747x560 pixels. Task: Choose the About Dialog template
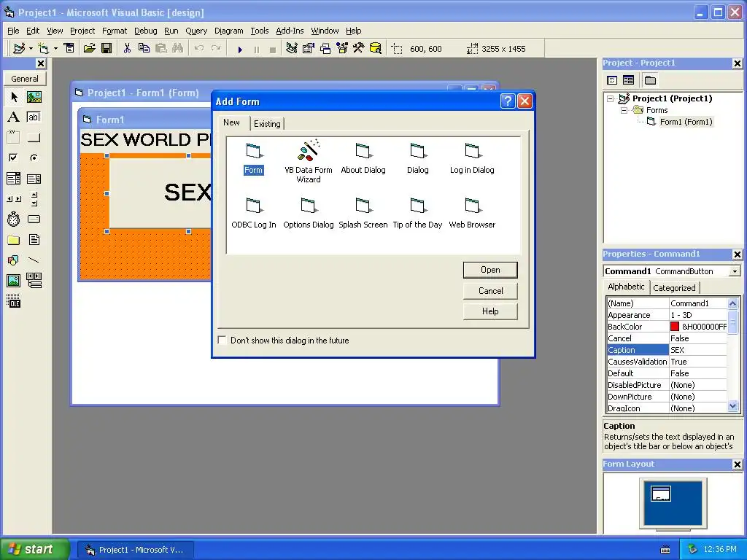pyautogui.click(x=363, y=159)
